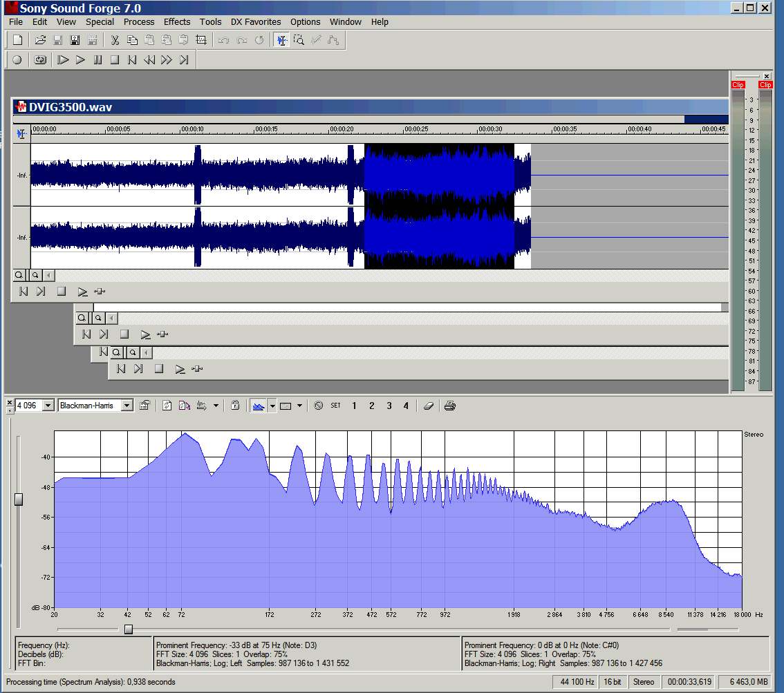Screen dimensions: 784x693
Task: Copy the selection using the Copy icon
Action: (132, 40)
